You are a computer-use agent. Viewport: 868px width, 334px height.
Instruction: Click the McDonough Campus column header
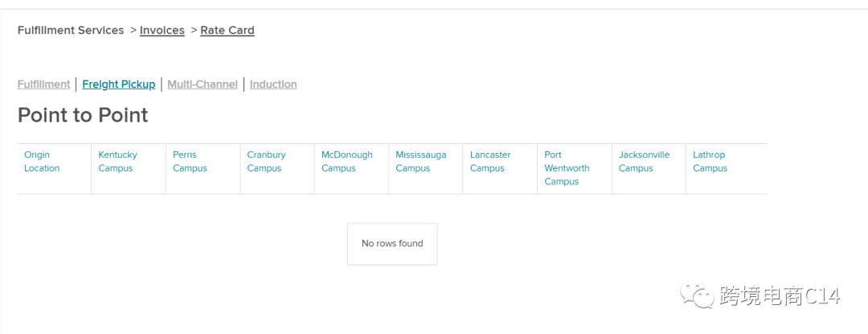coord(346,162)
